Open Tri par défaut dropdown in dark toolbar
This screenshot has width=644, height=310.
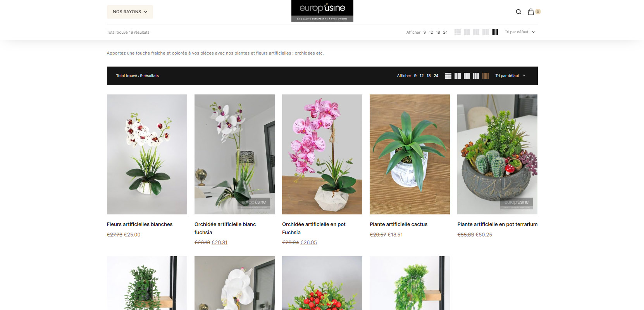pos(510,76)
